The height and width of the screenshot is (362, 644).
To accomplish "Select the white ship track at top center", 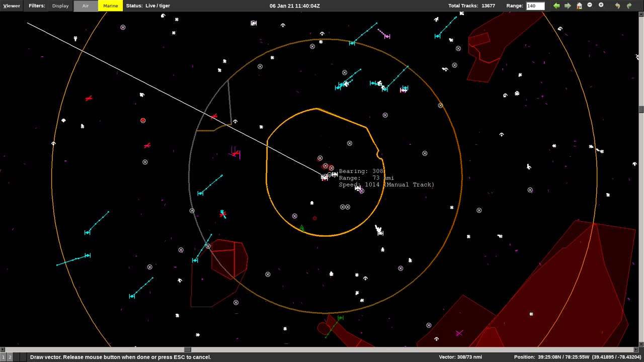I will pyautogui.click(x=254, y=23).
